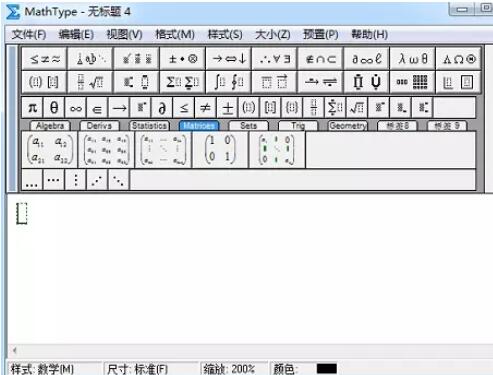Image resolution: width=493 pixels, height=375 pixels.
Task: Switch to the Statistics tab
Action: (149, 126)
